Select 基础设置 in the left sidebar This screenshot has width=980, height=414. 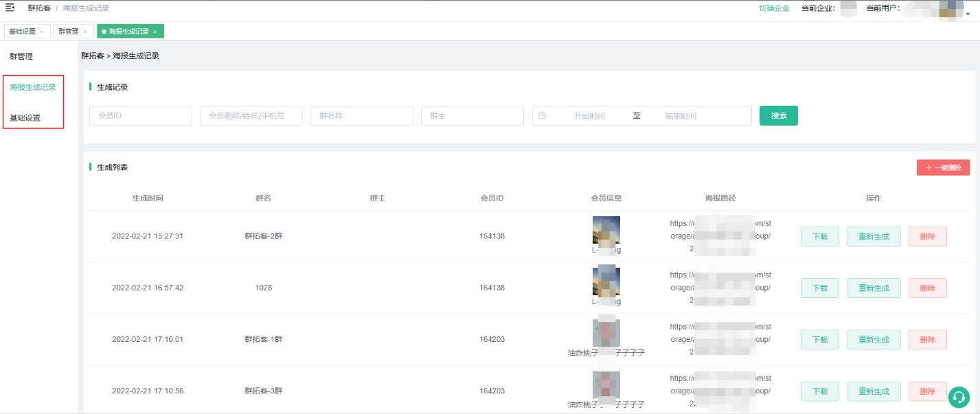click(25, 117)
